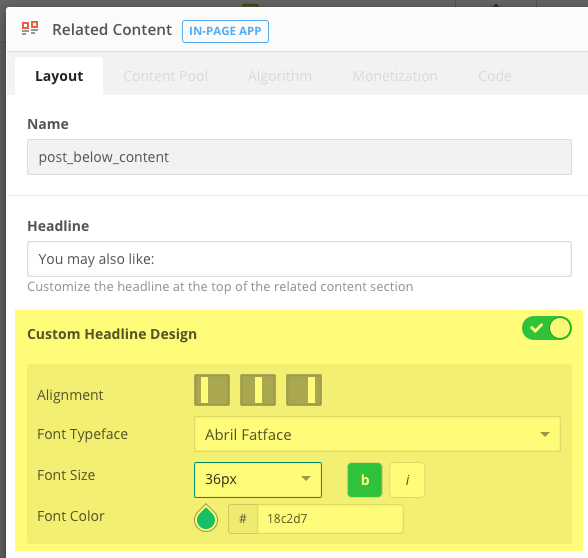Click the Font Color label
The width and height of the screenshot is (588, 558).
[70, 516]
